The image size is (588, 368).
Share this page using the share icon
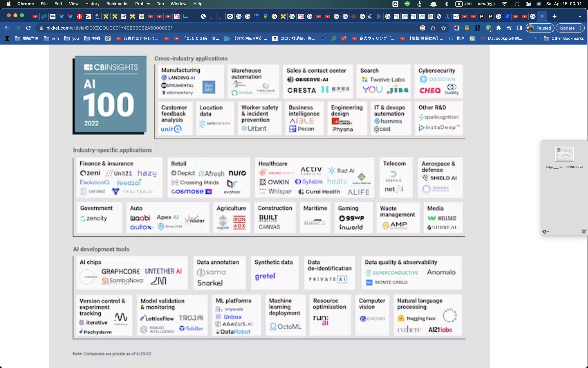[433, 28]
